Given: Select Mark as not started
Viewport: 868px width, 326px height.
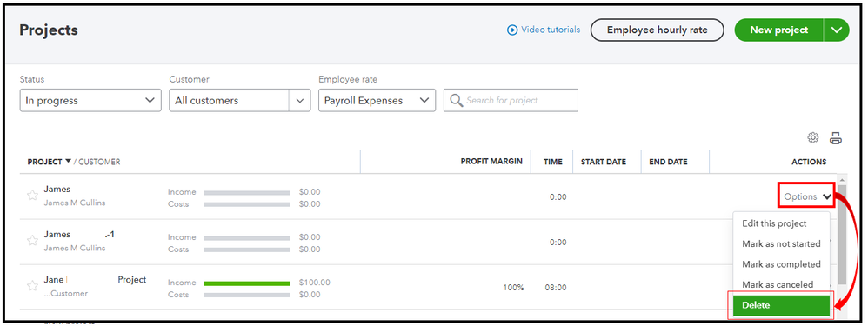Looking at the screenshot, I should tap(781, 243).
